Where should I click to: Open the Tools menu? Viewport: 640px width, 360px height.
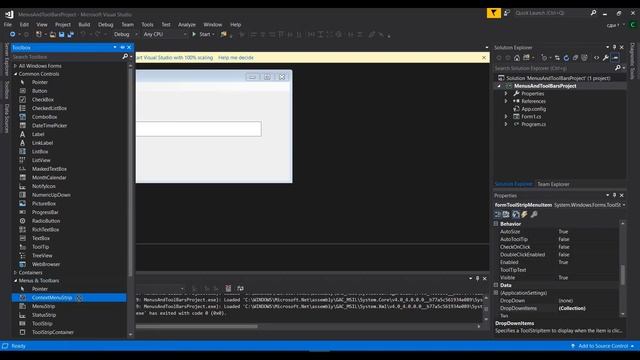(x=147, y=24)
